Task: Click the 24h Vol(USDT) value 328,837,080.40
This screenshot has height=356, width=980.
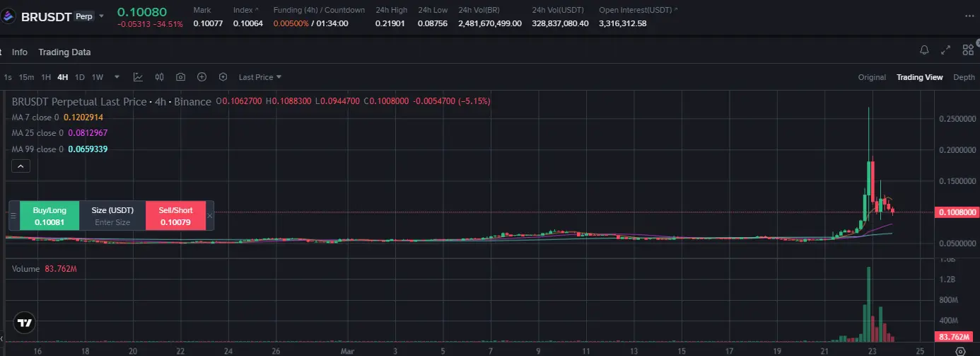Action: [560, 23]
